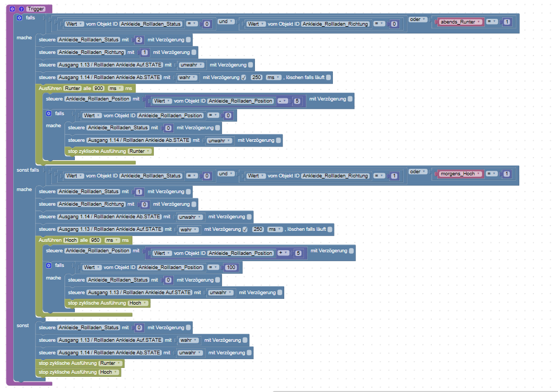Tick 'löschen falls läuft' on Ausgang 1.14 Ab wahr row
The height and width of the screenshot is (392, 558).
tap(328, 77)
